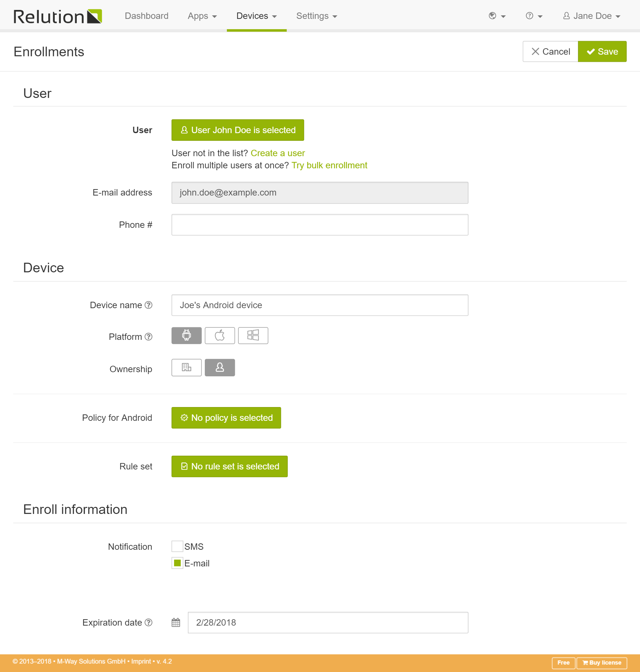Screen dimensions: 640x672
Task: Click the Relution logo
Action: pos(58,16)
